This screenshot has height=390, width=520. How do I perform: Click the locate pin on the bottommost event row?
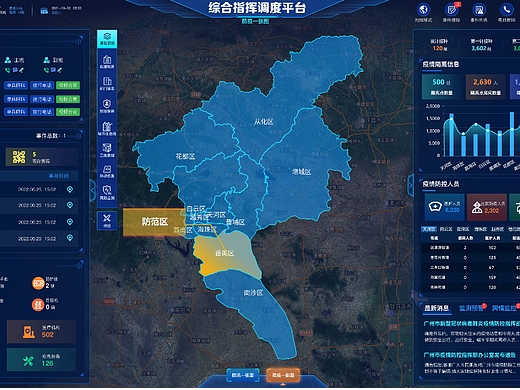point(70,238)
